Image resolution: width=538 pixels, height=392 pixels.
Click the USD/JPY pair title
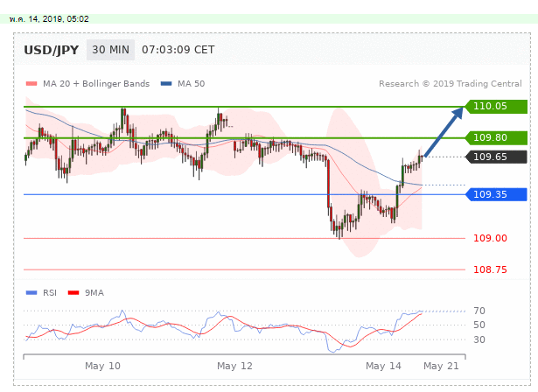pos(51,50)
